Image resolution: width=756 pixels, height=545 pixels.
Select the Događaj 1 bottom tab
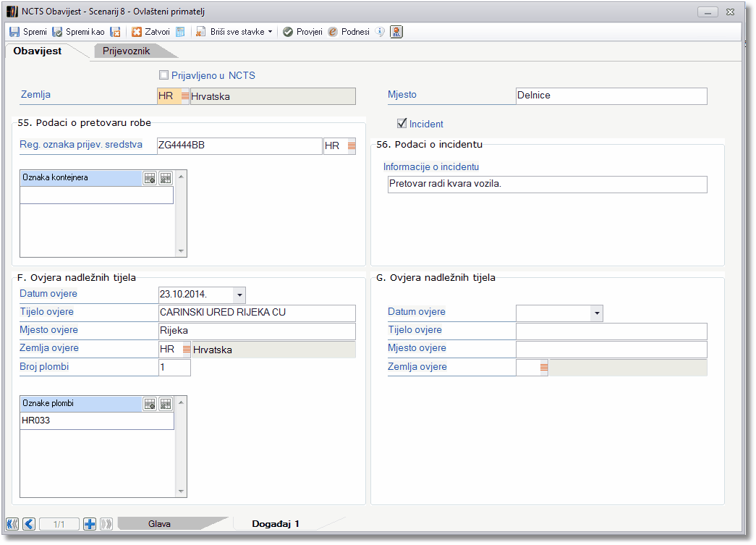[276, 524]
